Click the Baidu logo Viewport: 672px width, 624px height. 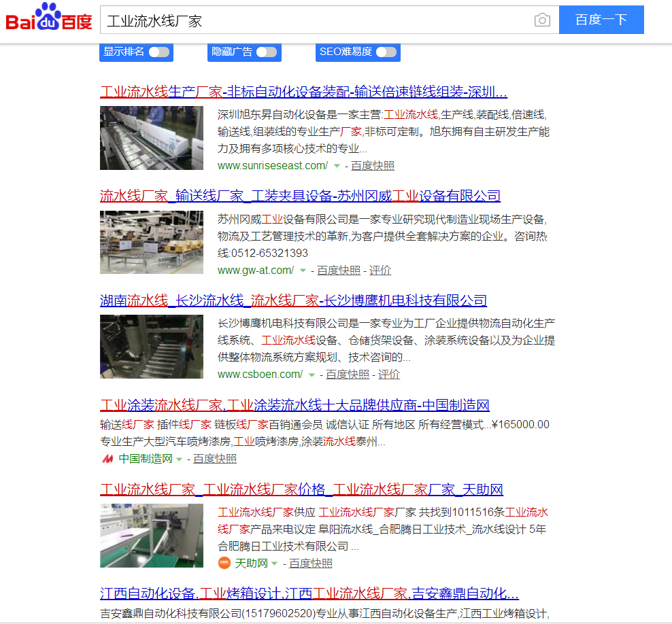49,18
